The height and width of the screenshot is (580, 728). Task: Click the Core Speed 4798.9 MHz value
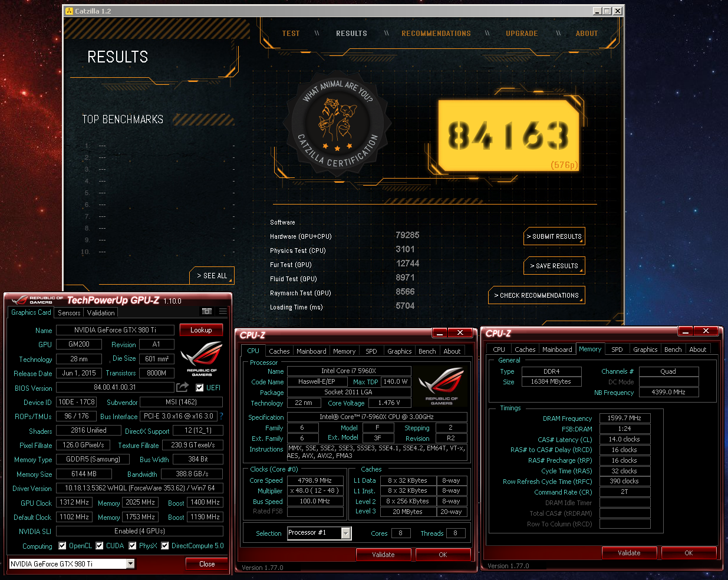(315, 480)
